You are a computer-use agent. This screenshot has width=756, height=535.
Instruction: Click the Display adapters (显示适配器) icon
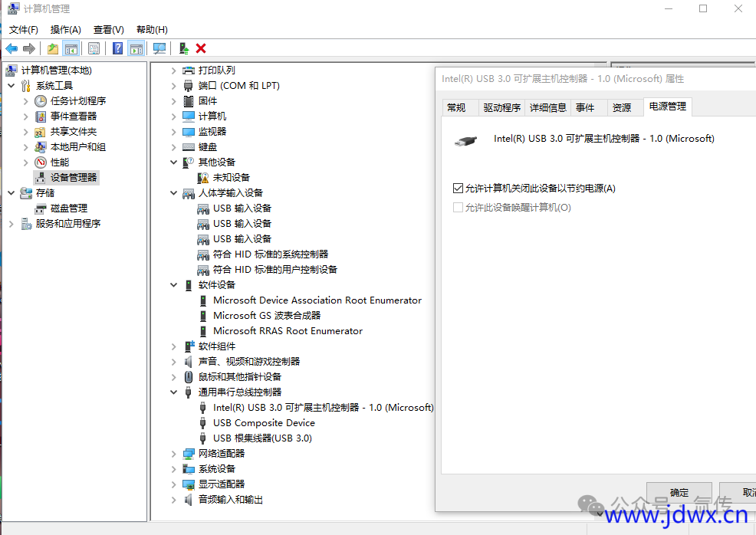pyautogui.click(x=189, y=484)
